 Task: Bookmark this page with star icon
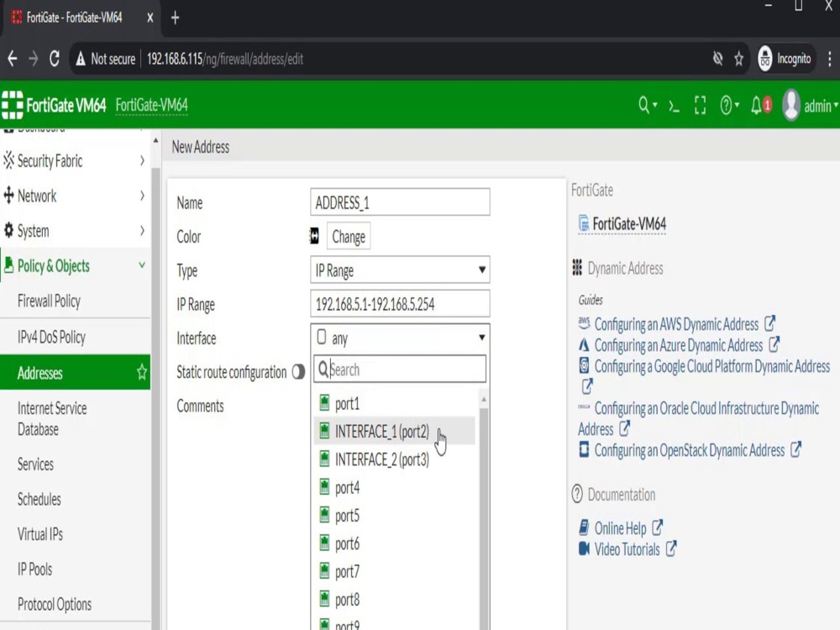tap(738, 59)
